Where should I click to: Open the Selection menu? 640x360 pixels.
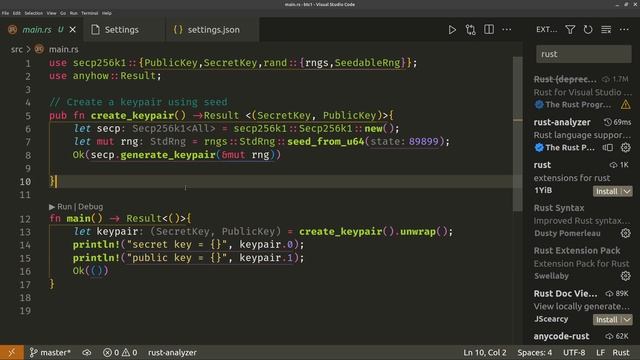[x=33, y=13]
